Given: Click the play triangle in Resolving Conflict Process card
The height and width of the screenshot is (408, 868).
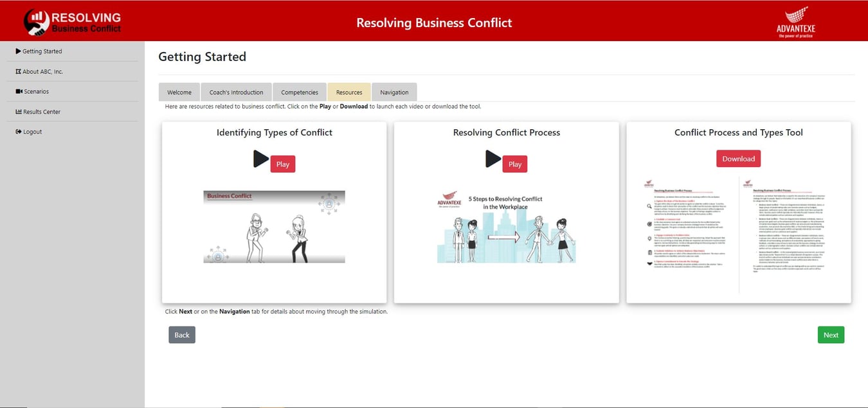Looking at the screenshot, I should [x=493, y=159].
